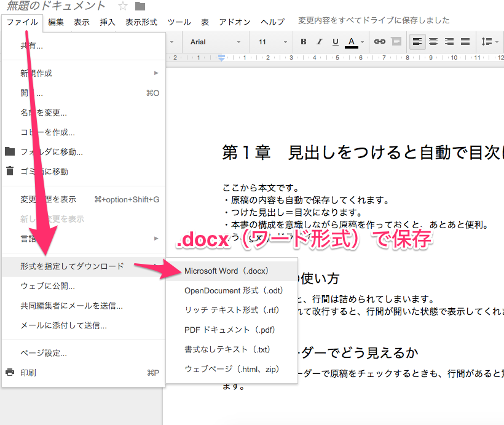Choose コピーを作成... menu entry
The height and width of the screenshot is (425, 504).
click(84, 132)
